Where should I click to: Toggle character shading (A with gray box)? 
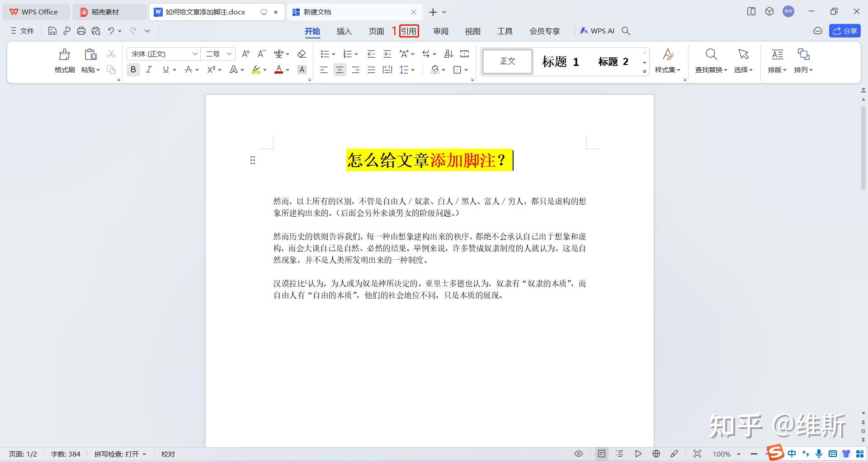tap(302, 70)
